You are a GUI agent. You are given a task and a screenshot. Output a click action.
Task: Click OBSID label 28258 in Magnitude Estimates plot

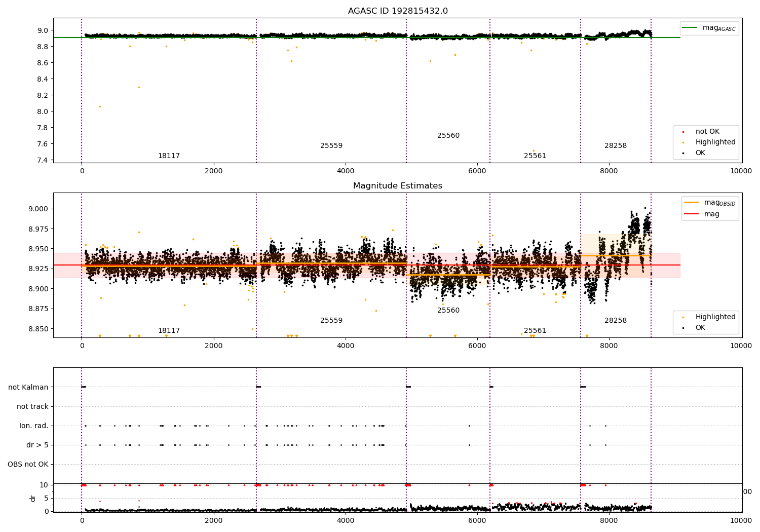[616, 321]
